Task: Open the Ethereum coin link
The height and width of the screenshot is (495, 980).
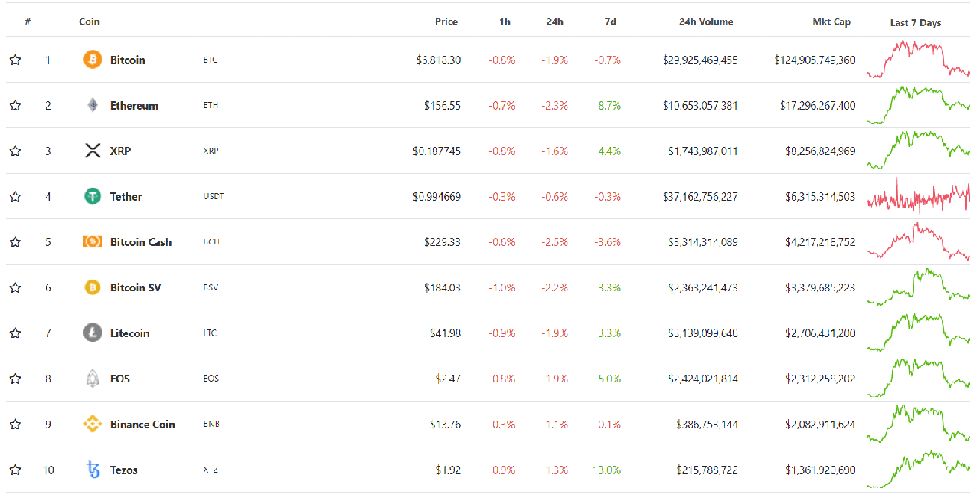Action: tap(134, 105)
